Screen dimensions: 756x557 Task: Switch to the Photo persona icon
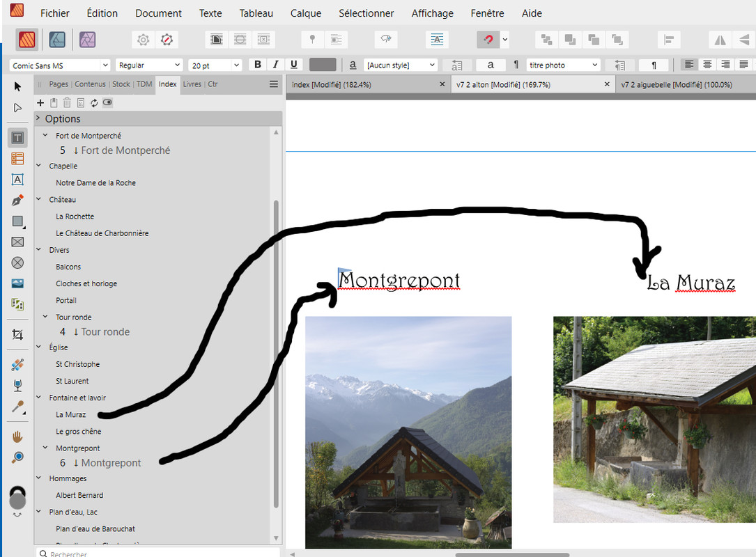pyautogui.click(x=87, y=40)
